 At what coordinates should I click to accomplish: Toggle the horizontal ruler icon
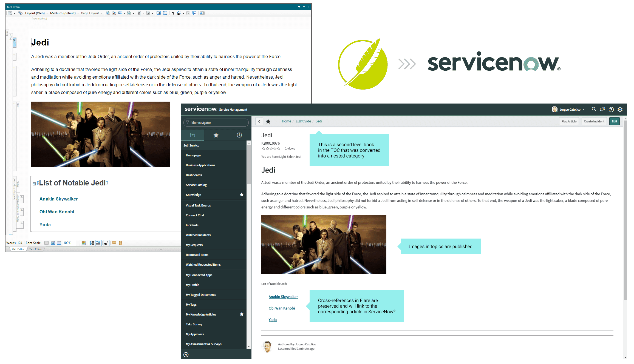pos(114,243)
